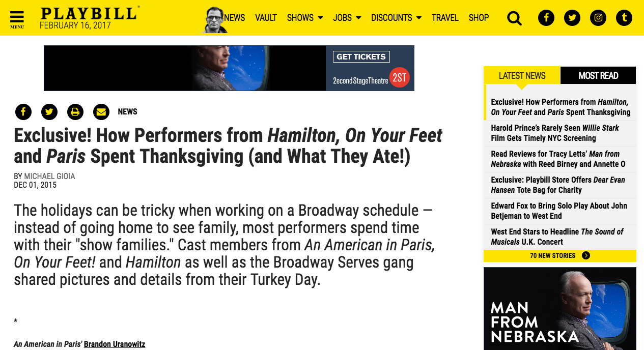This screenshot has width=644, height=350.
Task: Expand the Discounts dropdown menu
Action: pos(396,18)
